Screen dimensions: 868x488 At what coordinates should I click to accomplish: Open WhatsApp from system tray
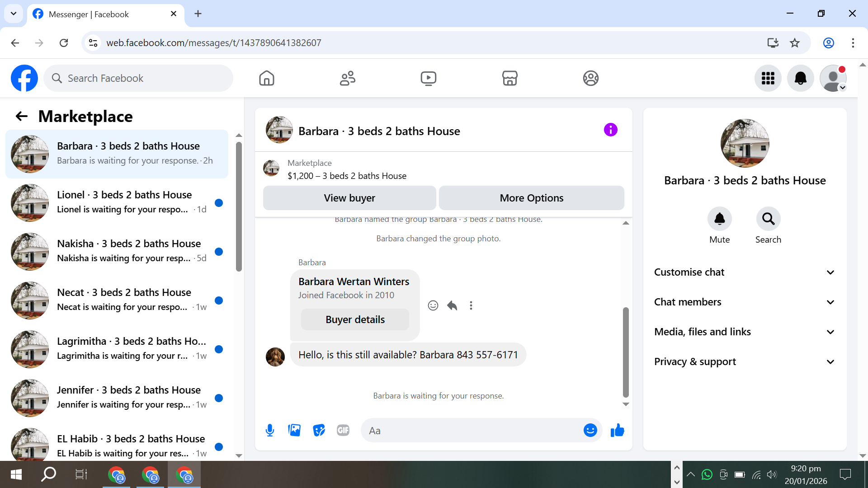(707, 474)
